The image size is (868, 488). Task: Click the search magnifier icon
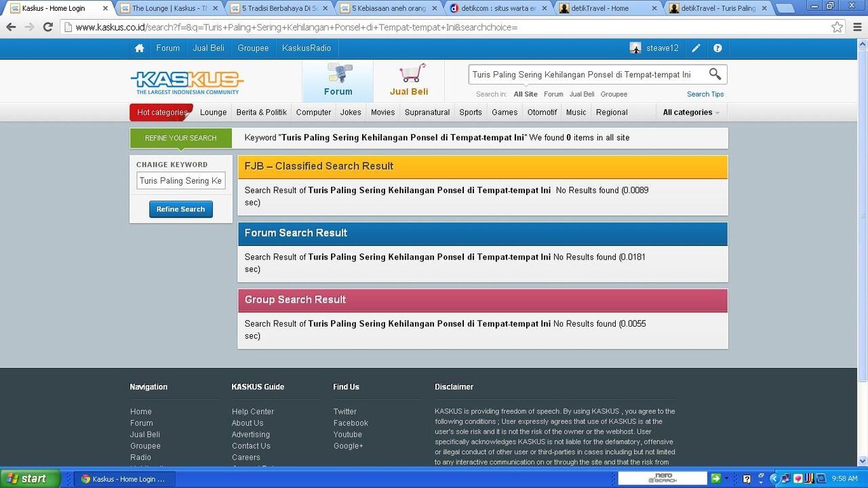(x=715, y=74)
